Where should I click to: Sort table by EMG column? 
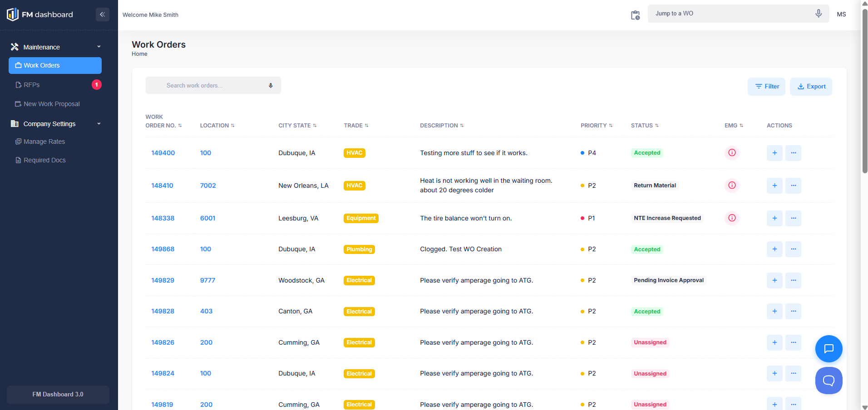pyautogui.click(x=734, y=126)
